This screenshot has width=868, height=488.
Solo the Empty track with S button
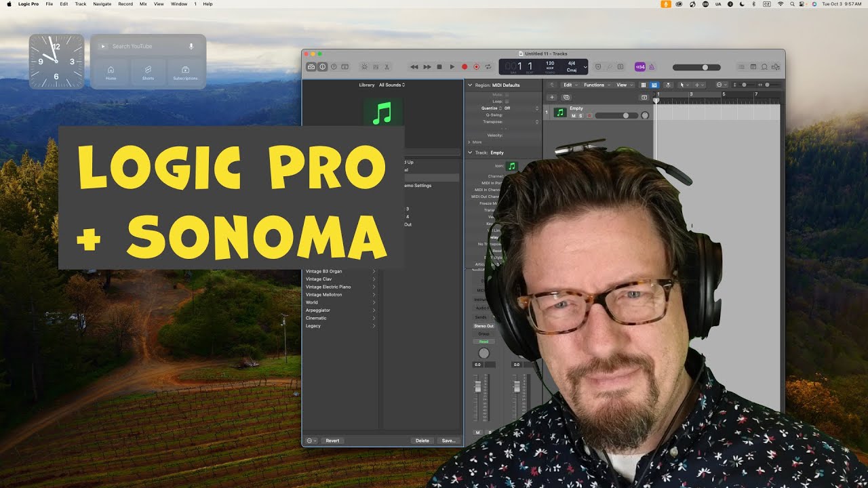click(580, 116)
